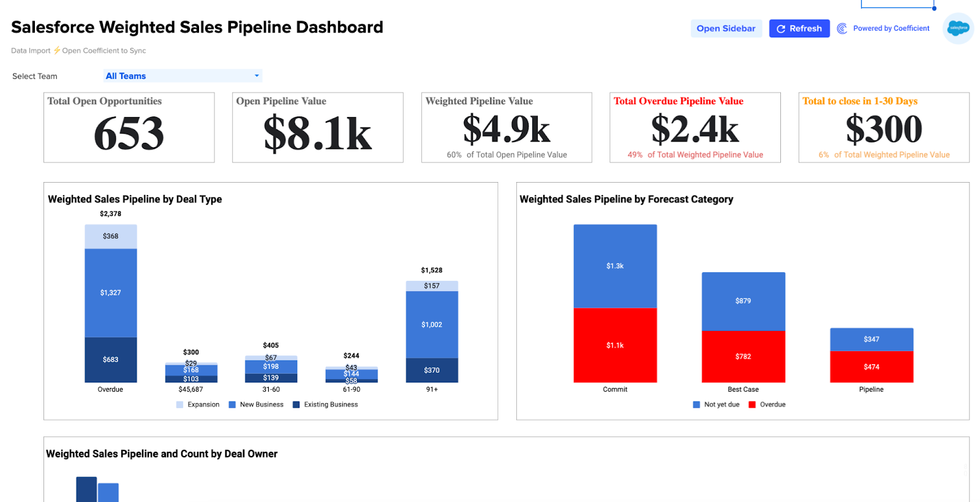Click the $244 total label
Viewport: 980px width, 502px height.
(x=352, y=356)
